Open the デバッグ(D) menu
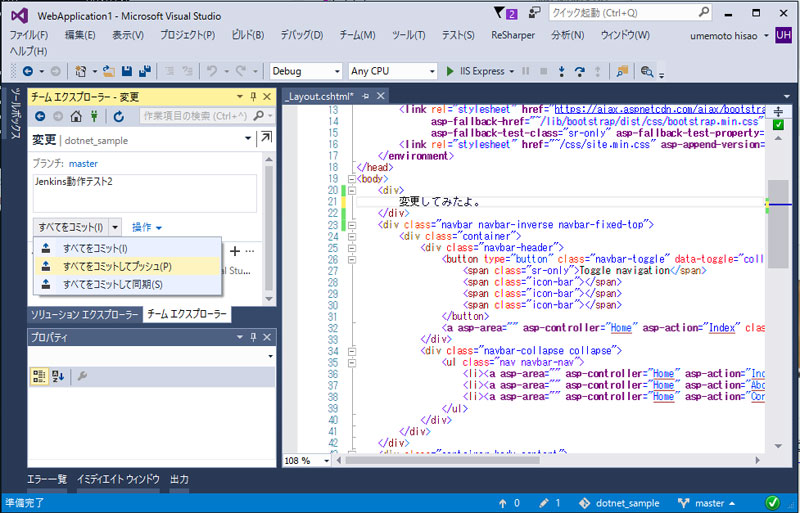 [302, 35]
